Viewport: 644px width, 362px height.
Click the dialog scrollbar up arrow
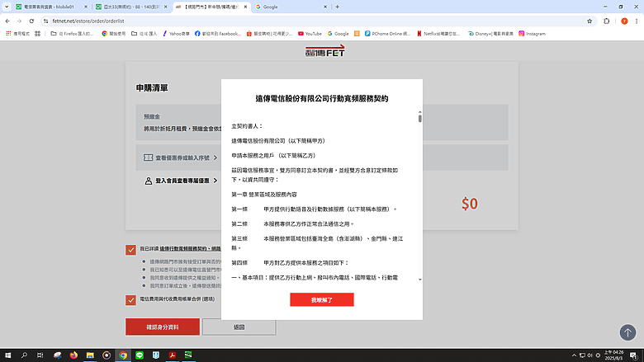419,112
